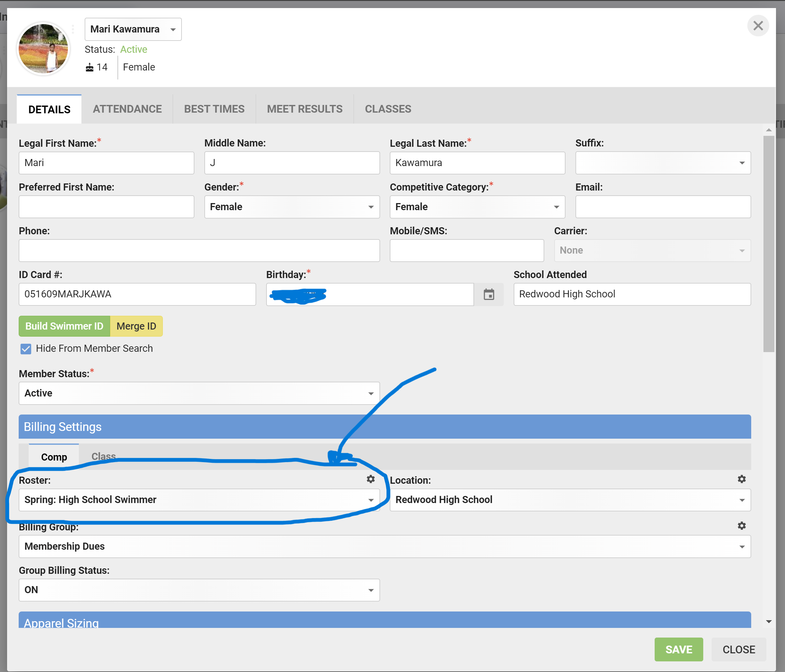Open the Suffix dropdown
785x672 pixels.
tap(742, 163)
